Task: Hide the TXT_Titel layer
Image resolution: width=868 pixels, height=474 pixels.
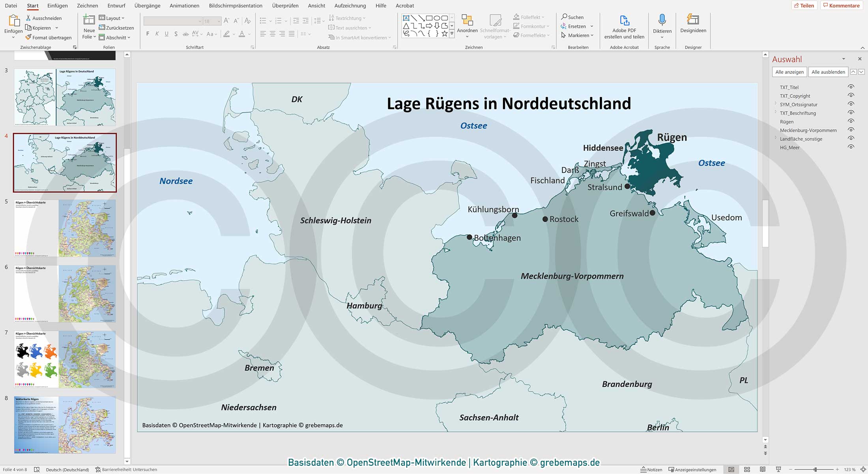Action: (x=851, y=86)
